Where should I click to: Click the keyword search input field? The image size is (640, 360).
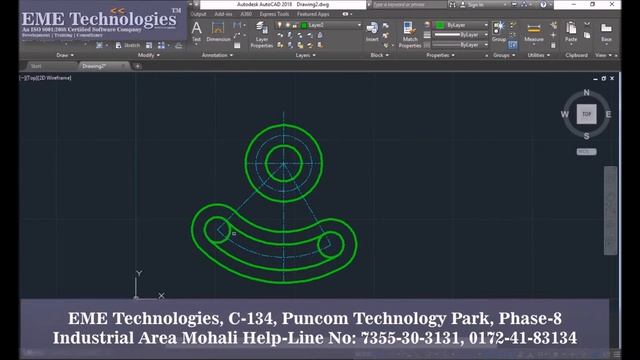coord(409,4)
